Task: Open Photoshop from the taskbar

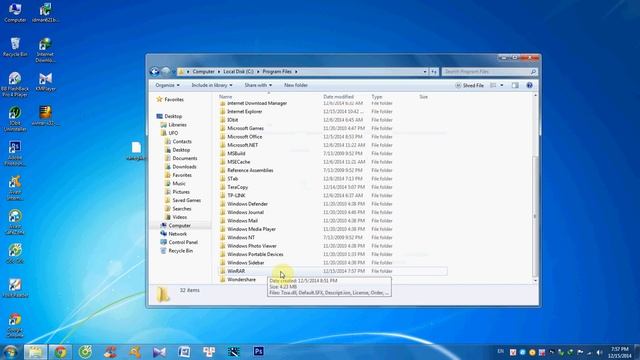Action: pyautogui.click(x=258, y=351)
